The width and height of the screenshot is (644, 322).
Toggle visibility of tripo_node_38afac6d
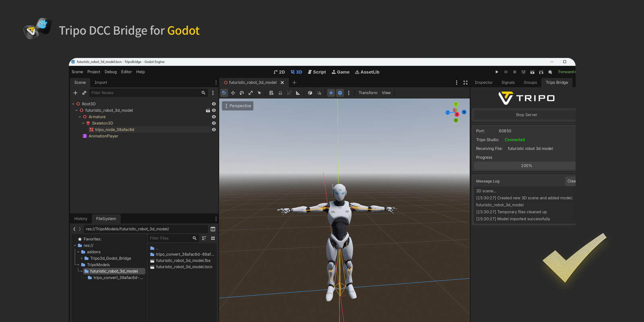[x=214, y=130]
